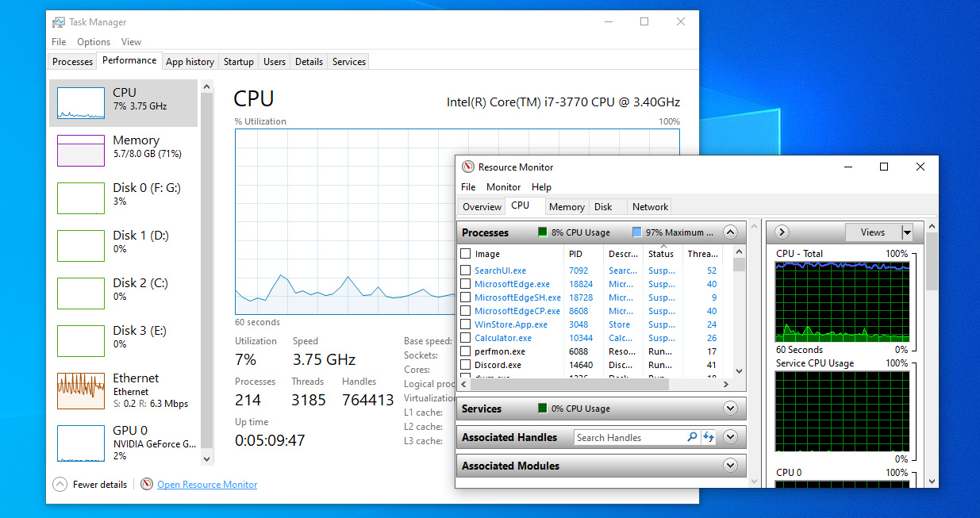This screenshot has height=518, width=980.
Task: Select the GPU 0 graph thumbnail
Action: (80, 442)
